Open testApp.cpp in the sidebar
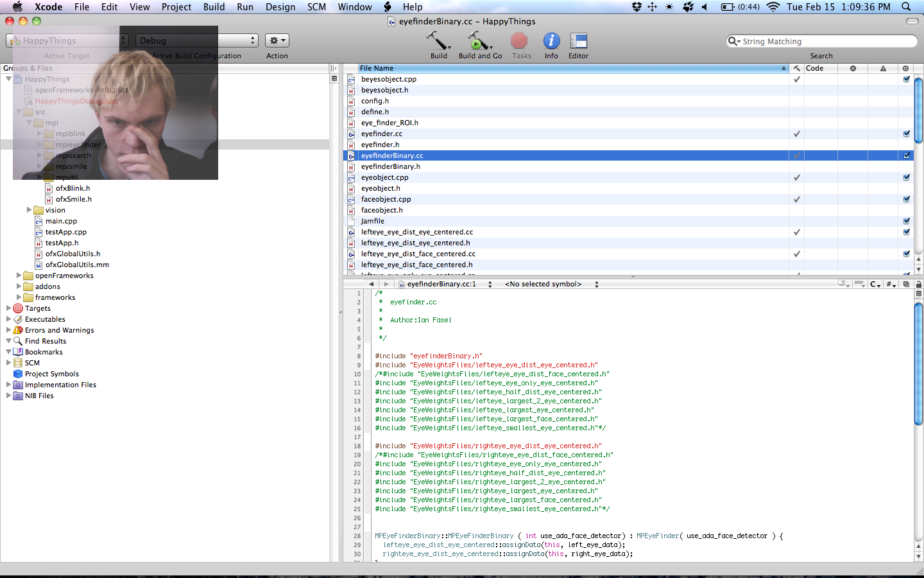Image resolution: width=924 pixels, height=578 pixels. (x=65, y=232)
